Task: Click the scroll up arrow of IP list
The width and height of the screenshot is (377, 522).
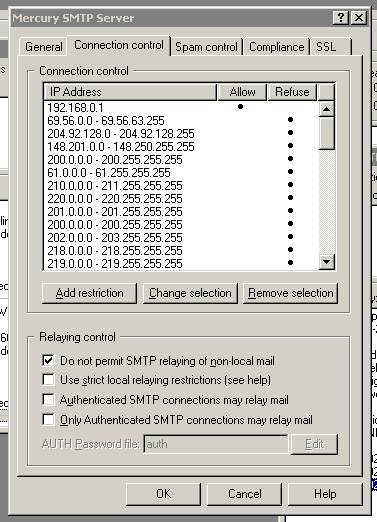Action: click(327, 109)
